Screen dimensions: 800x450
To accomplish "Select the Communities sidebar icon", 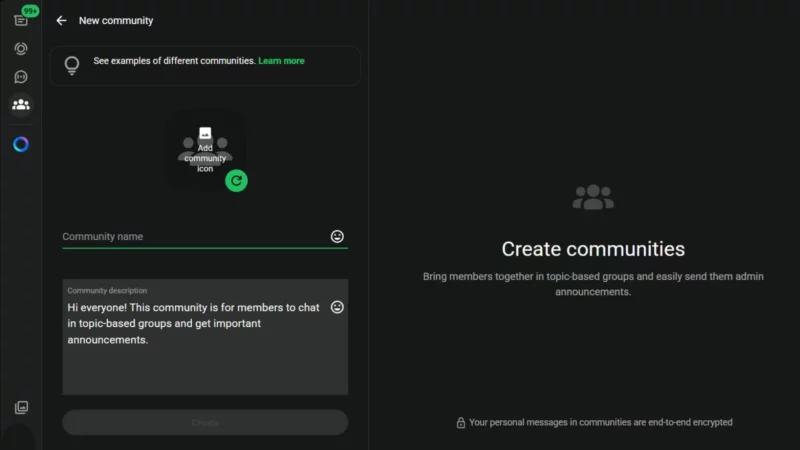I will click(21, 105).
